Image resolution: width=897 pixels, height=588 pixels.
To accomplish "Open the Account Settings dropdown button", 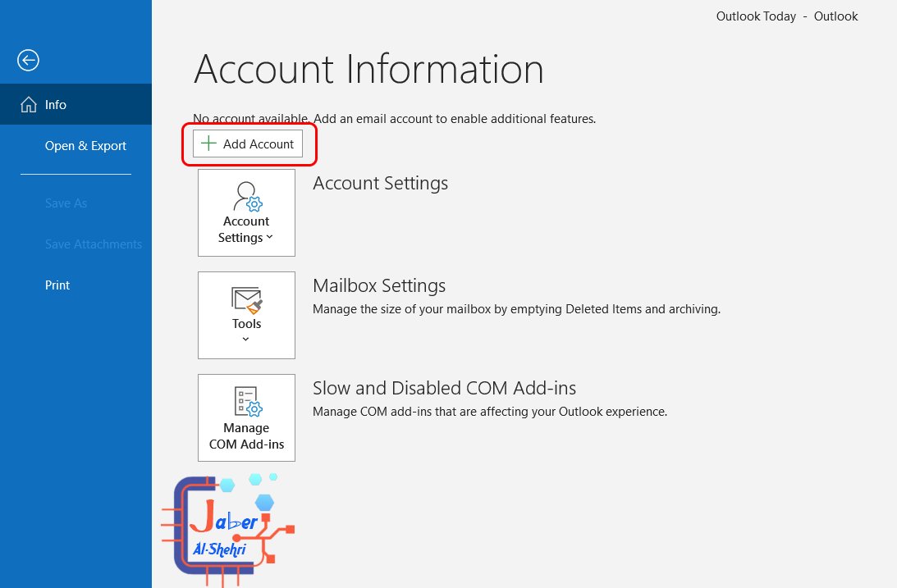I will [246, 212].
